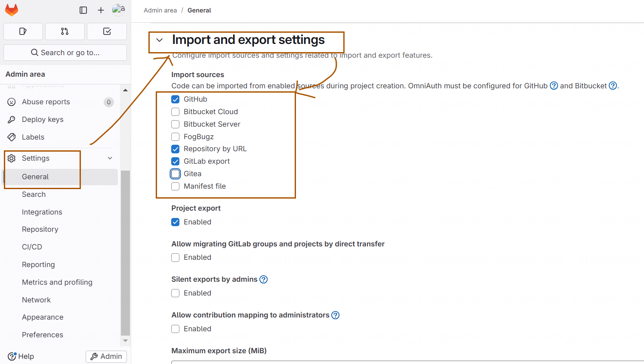The width and height of the screenshot is (644, 364).
Task: Uncheck the GitHub import source
Action: pos(176,100)
